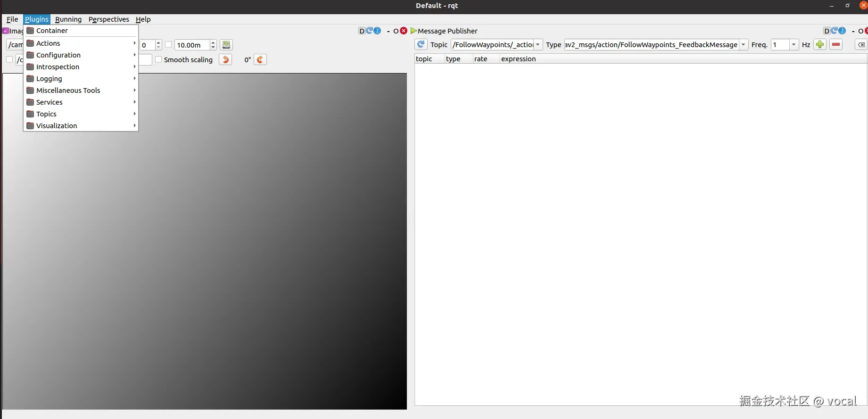Open the Topics submenu

click(x=81, y=114)
